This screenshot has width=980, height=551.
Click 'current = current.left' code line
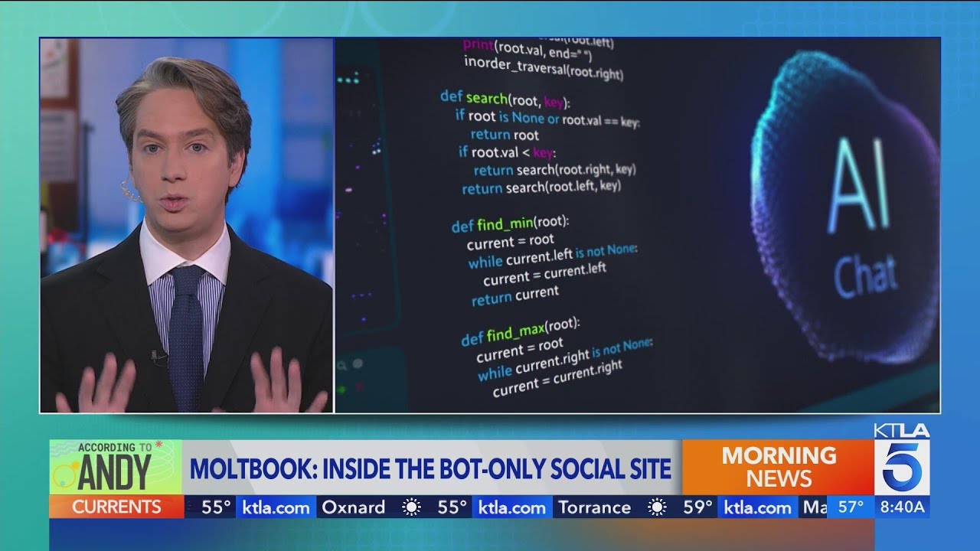coord(544,274)
